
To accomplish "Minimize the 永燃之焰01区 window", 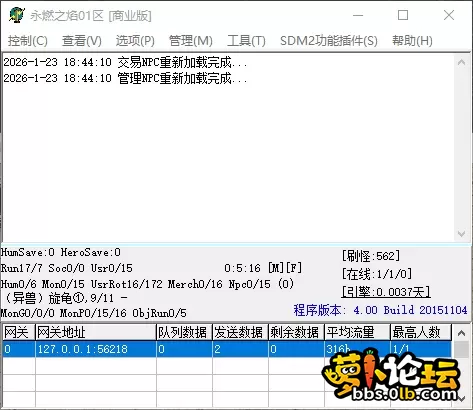I will pyautogui.click(x=358, y=15).
